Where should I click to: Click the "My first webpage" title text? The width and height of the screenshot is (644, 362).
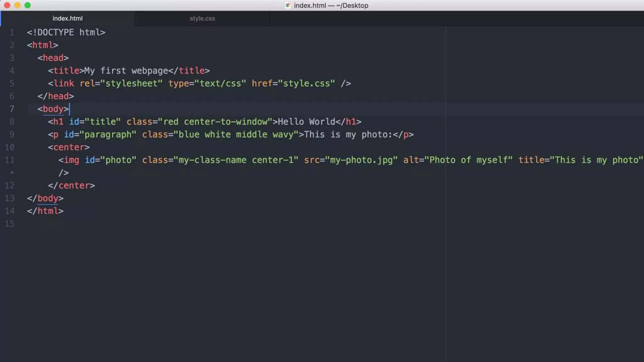click(126, 71)
